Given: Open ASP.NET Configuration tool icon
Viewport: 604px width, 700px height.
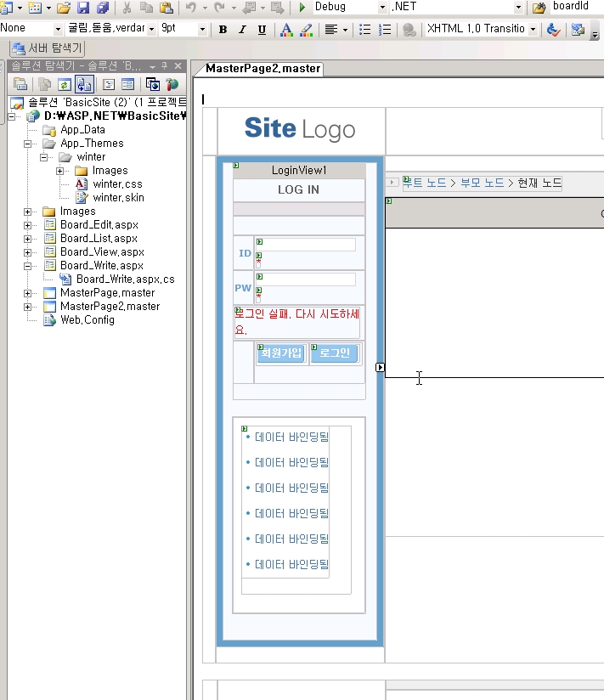Looking at the screenshot, I should point(172,84).
